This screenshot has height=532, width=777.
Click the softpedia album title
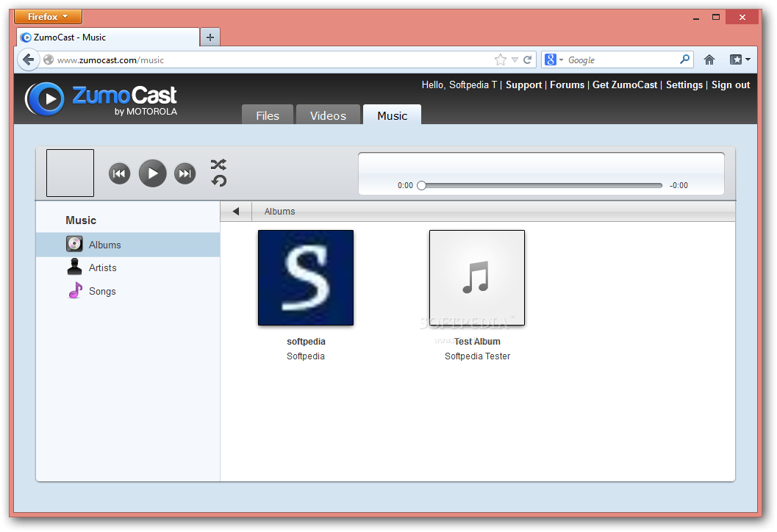click(x=306, y=341)
